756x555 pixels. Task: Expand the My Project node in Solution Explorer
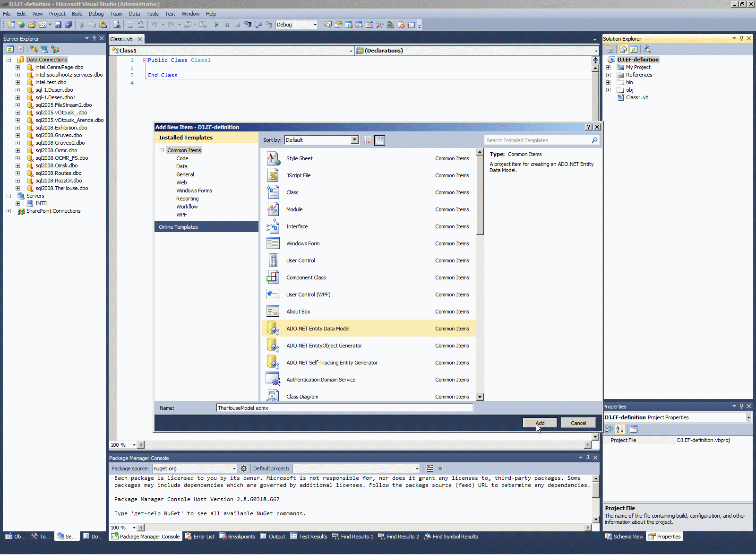(609, 67)
